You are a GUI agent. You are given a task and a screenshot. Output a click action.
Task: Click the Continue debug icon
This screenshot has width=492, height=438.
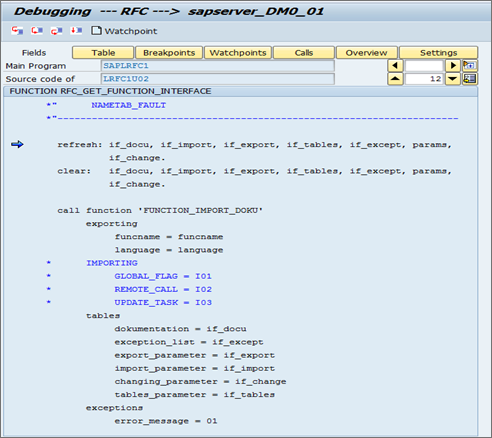[x=76, y=31]
